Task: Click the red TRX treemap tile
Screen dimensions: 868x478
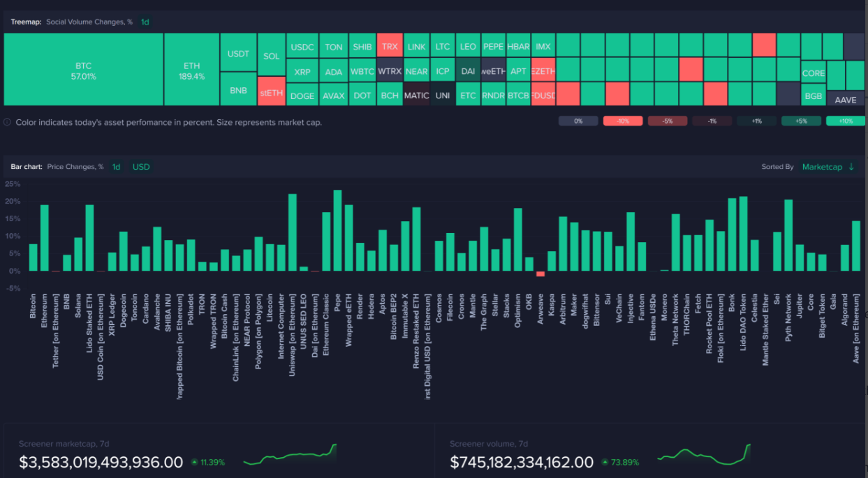Action: pos(390,47)
